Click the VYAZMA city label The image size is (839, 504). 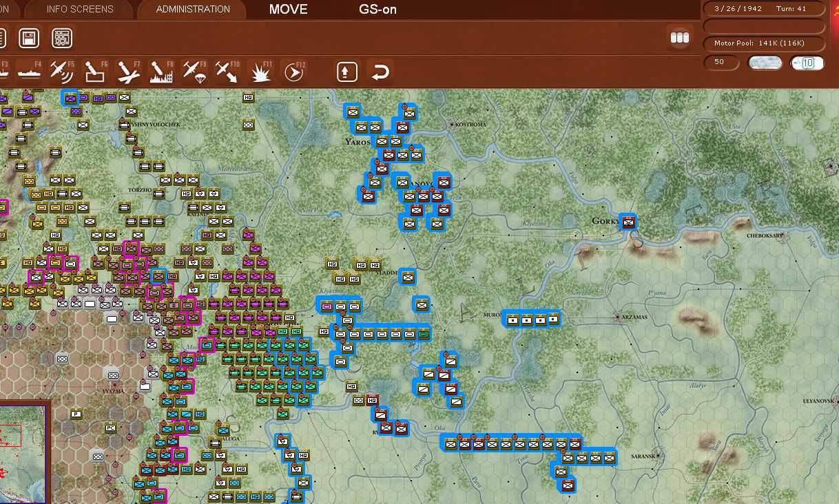click(114, 391)
